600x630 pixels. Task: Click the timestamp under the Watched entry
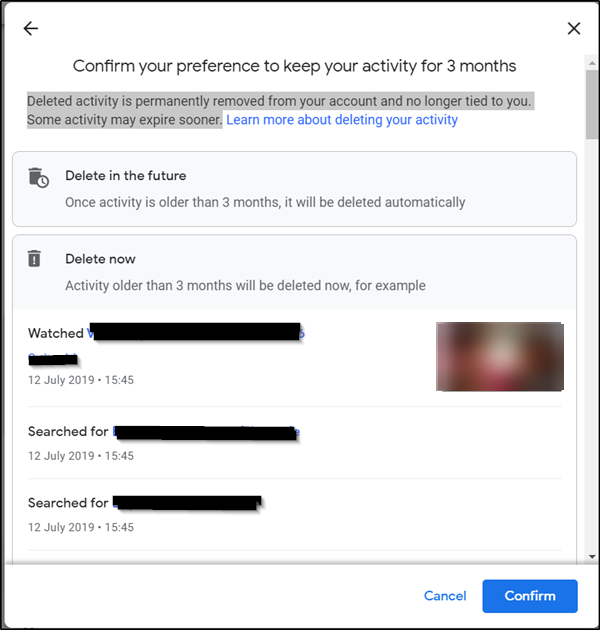(x=81, y=380)
